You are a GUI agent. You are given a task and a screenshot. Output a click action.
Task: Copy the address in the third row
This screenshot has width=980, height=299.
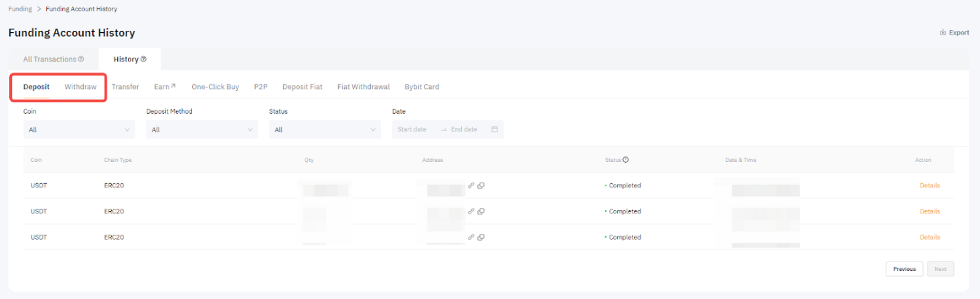pyautogui.click(x=481, y=237)
